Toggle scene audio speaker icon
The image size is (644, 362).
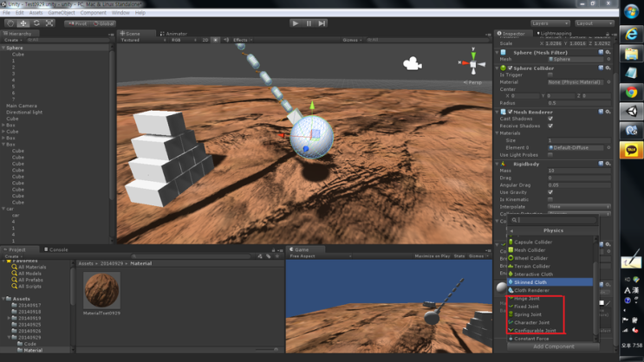(x=226, y=40)
